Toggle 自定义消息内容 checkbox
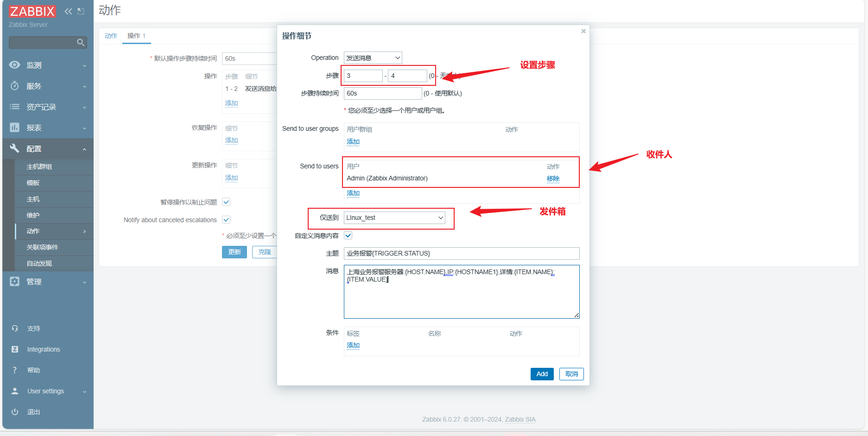This screenshot has width=868, height=436. (348, 236)
